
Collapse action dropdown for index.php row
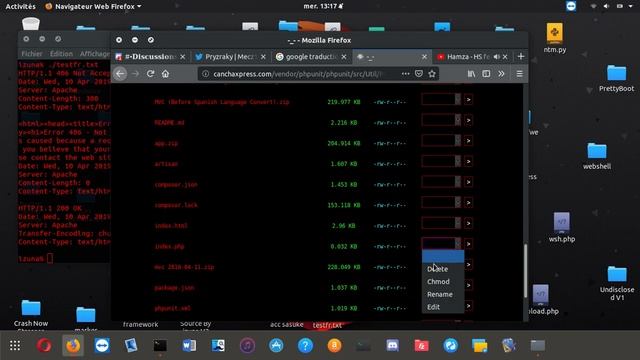click(x=441, y=244)
